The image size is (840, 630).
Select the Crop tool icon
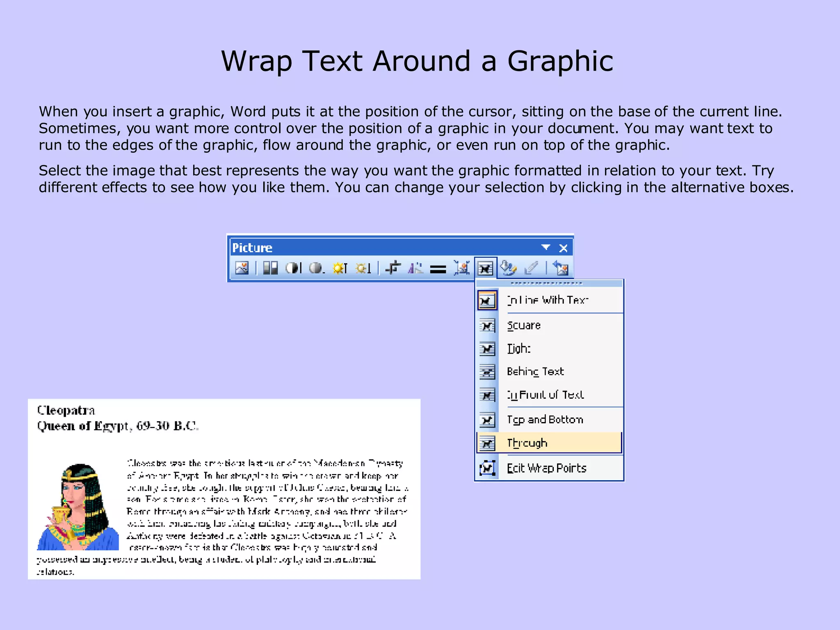(393, 268)
